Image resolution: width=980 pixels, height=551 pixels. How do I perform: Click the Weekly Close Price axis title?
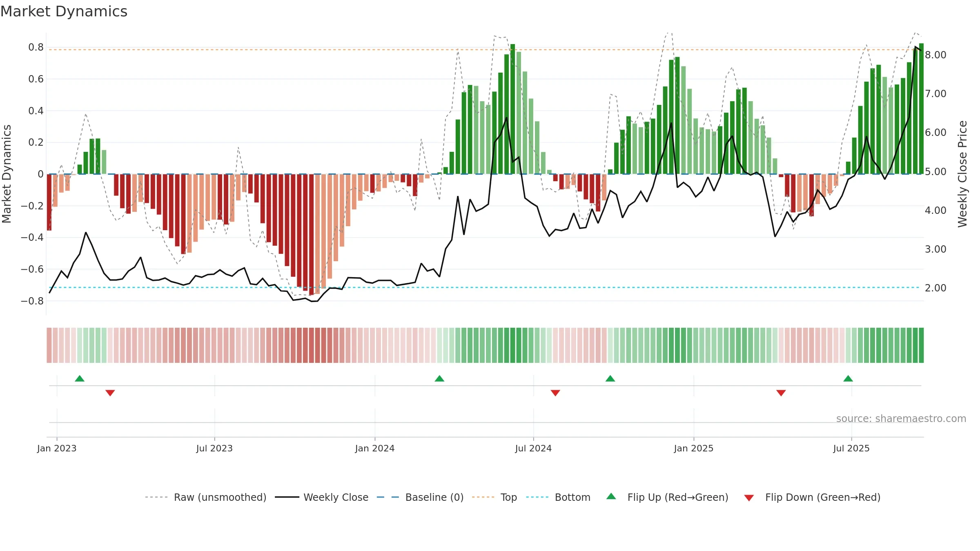[x=962, y=174]
